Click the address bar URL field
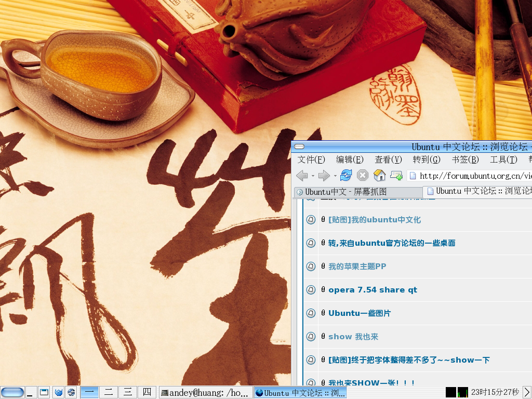Screen dimensions: 532x399 470,176
